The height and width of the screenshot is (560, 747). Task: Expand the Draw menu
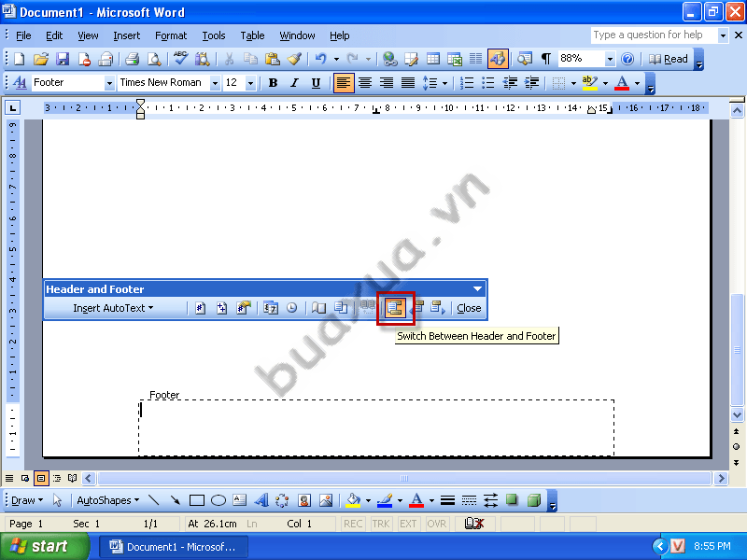pos(27,500)
